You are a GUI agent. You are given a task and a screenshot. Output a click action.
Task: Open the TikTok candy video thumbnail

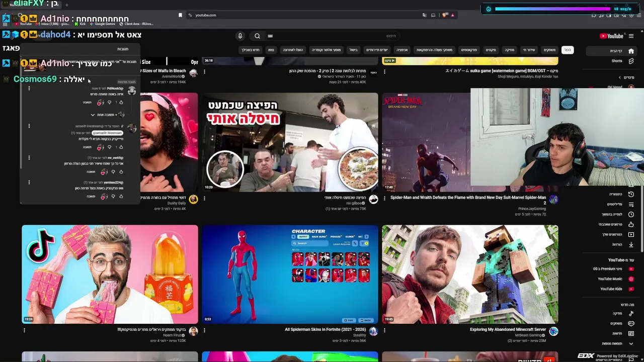[x=110, y=275]
